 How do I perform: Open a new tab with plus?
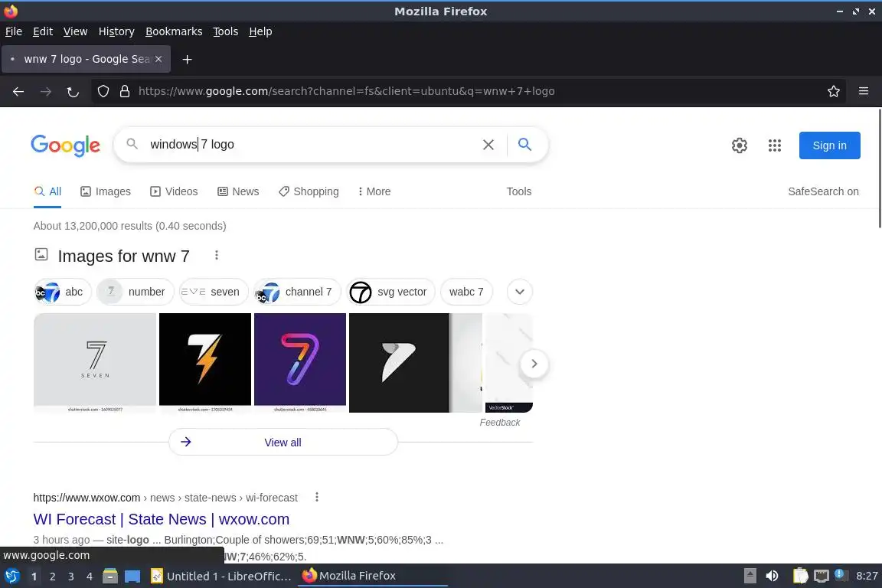[x=188, y=59]
